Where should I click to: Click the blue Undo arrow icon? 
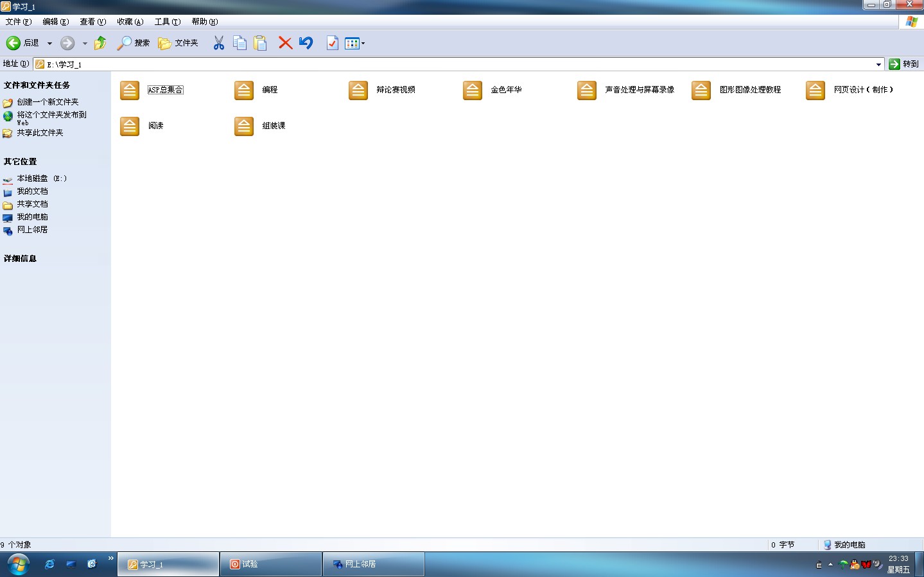(x=306, y=43)
